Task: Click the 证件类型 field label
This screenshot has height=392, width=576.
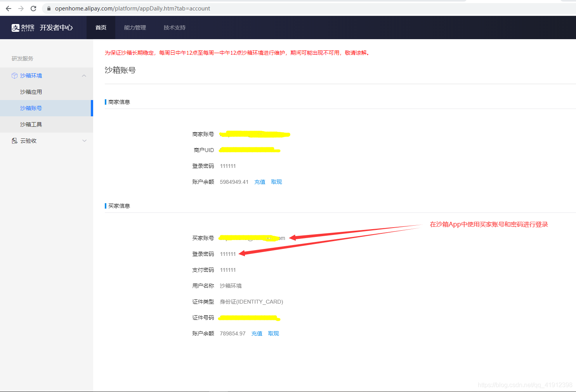Action: click(x=203, y=302)
